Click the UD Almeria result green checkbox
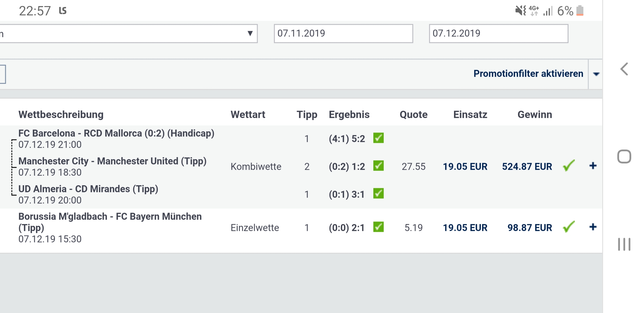 pos(378,194)
